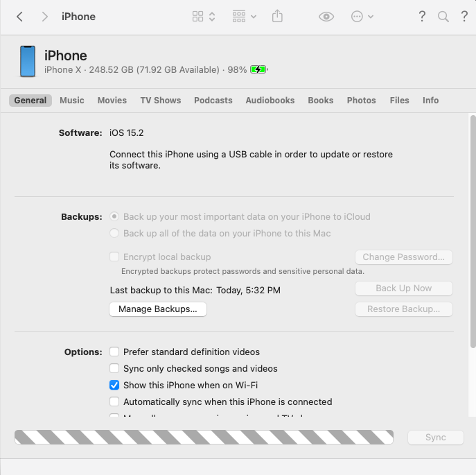This screenshot has width=476, height=475.
Task: Expand the action menu chevron
Action: pyautogui.click(x=371, y=17)
